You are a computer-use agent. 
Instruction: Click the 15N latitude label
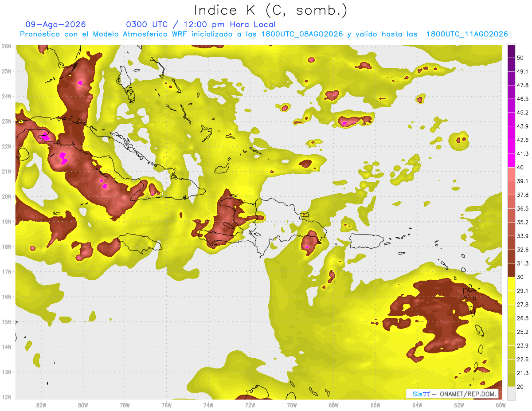pyautogui.click(x=6, y=322)
